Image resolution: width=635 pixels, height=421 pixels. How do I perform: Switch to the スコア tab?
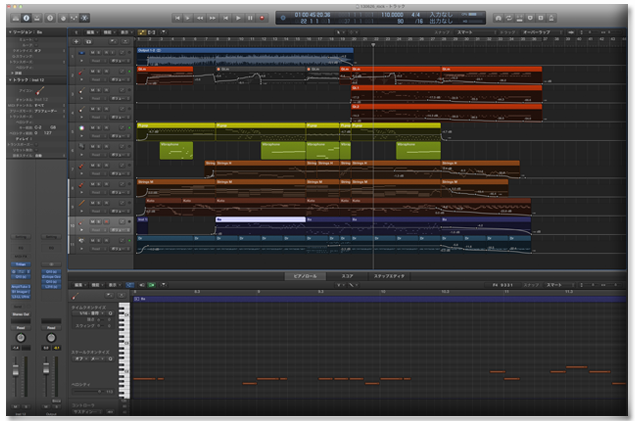coord(347,276)
